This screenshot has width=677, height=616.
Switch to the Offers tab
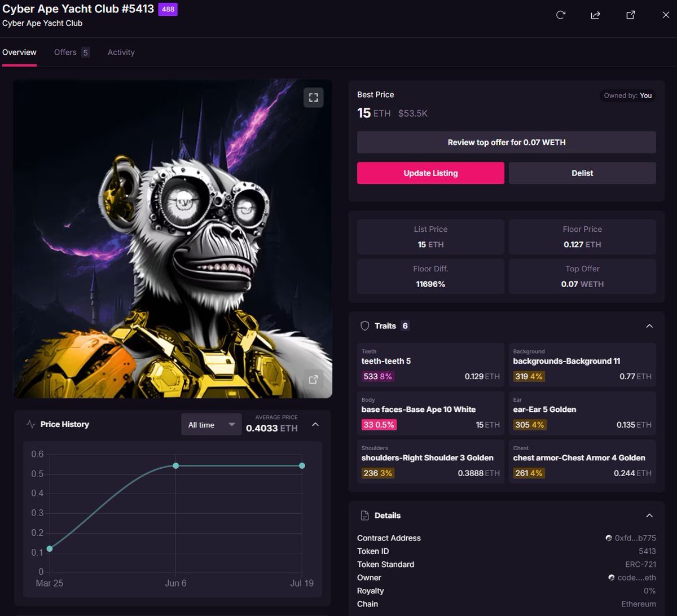click(72, 52)
